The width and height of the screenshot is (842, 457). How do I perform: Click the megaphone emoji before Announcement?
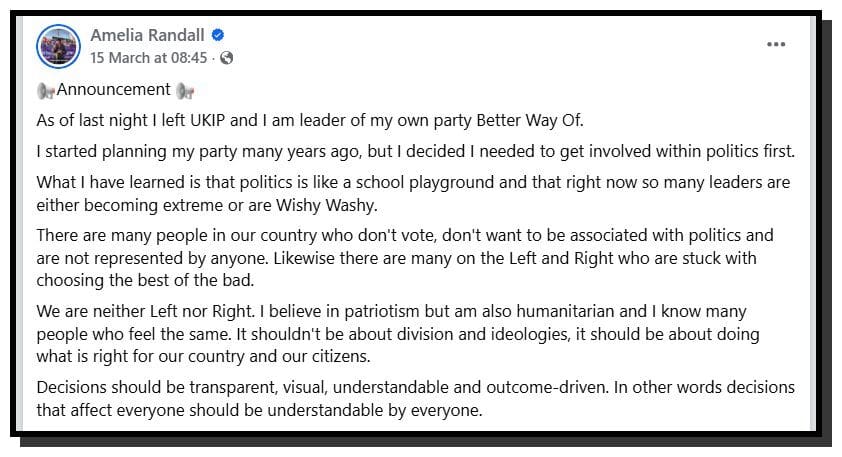pyautogui.click(x=46, y=90)
